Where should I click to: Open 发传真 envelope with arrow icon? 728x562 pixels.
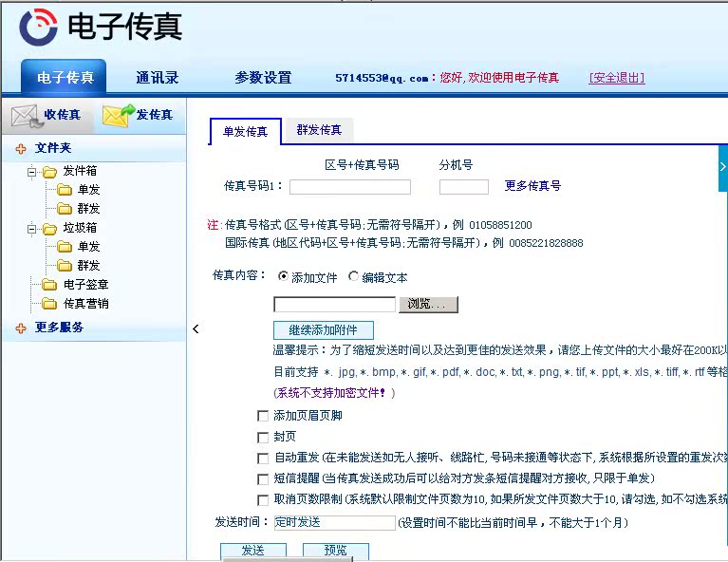point(118,115)
